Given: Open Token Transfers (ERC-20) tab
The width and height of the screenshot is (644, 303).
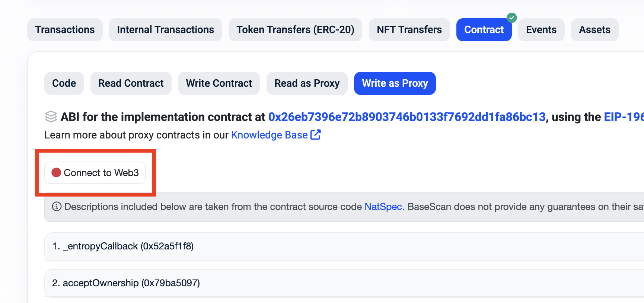Looking at the screenshot, I should 295,30.
